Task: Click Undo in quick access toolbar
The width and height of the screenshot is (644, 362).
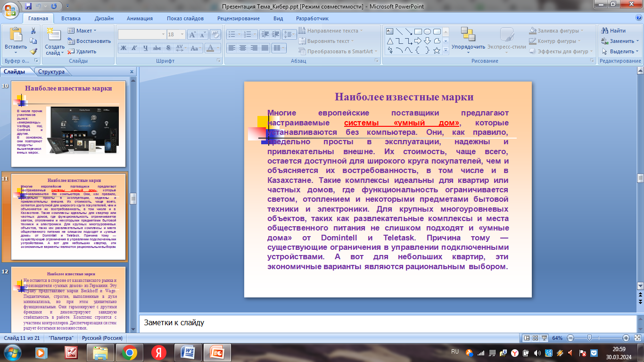Action: click(x=39, y=7)
